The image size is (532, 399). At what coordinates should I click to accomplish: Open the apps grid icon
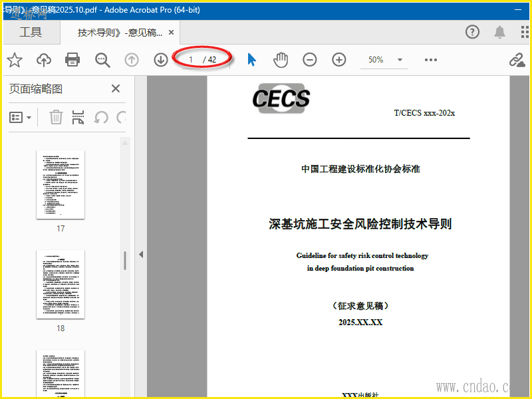(525, 32)
